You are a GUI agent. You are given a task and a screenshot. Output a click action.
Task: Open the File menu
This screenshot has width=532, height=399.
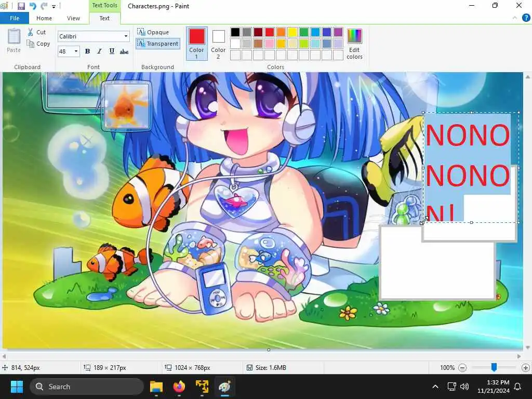14,18
